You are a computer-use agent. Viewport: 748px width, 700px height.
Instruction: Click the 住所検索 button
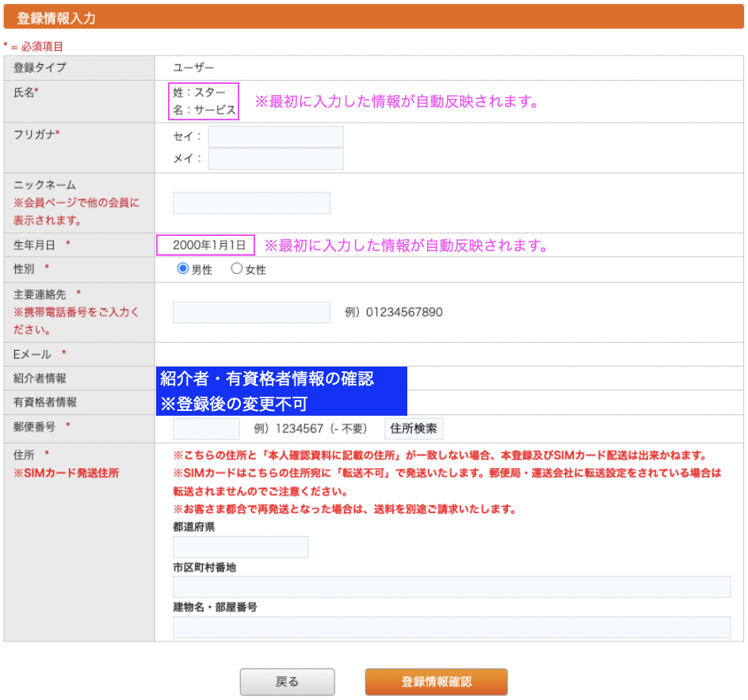pyautogui.click(x=414, y=428)
